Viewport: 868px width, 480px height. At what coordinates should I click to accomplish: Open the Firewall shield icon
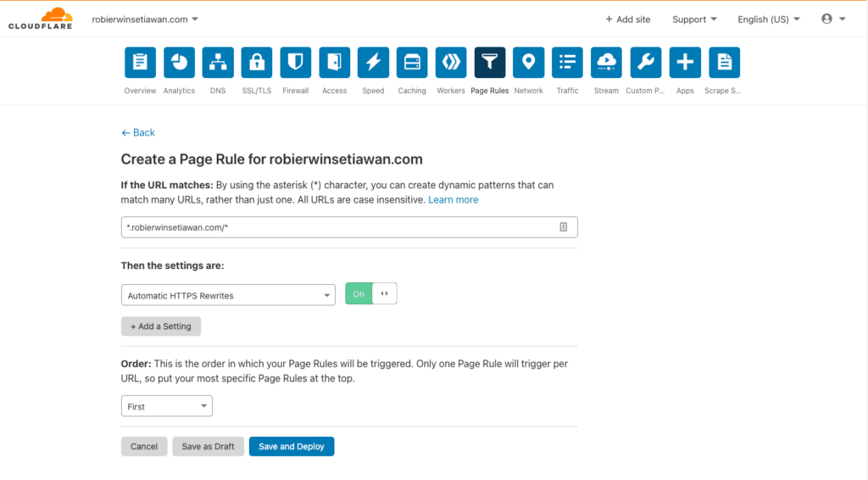point(296,63)
